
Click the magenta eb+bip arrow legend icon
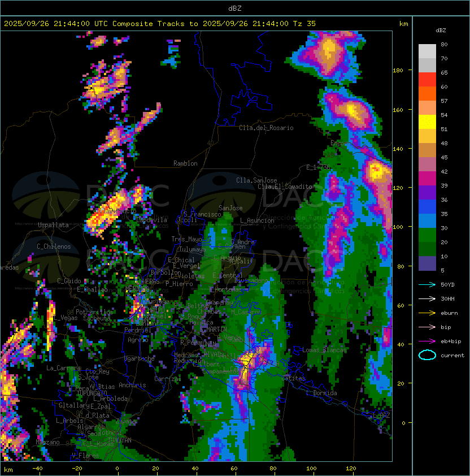pos(427,341)
